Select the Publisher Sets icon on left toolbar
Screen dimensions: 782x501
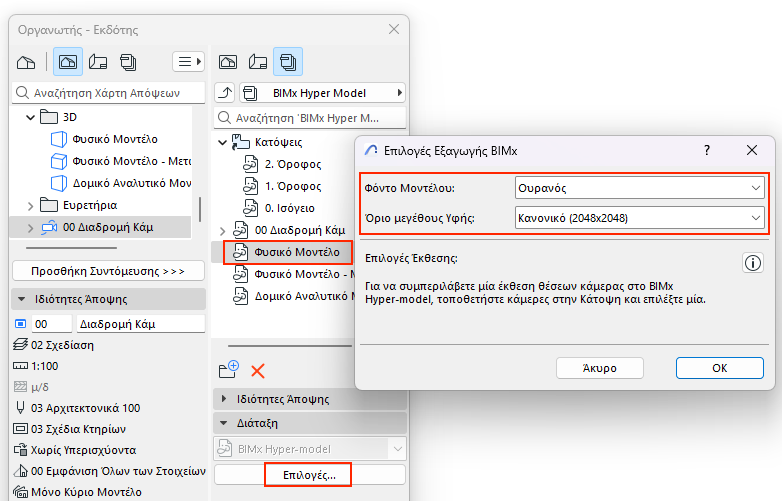[x=128, y=62]
